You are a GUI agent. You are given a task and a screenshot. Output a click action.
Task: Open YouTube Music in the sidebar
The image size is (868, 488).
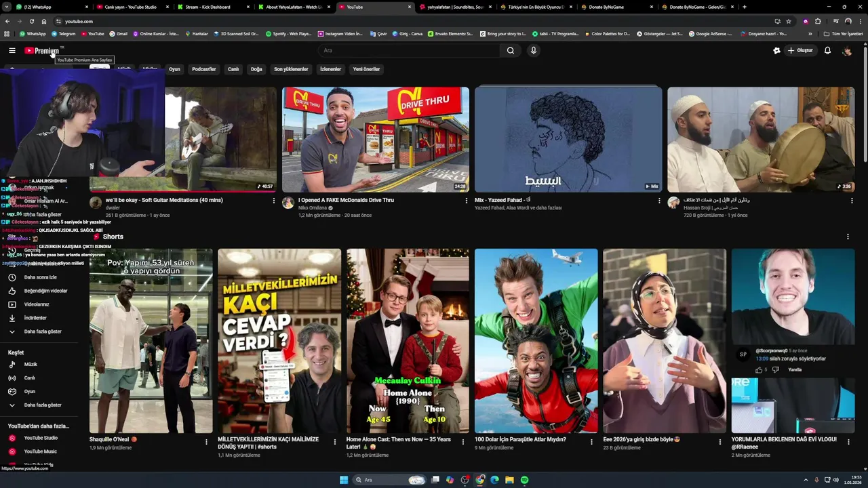coord(42,451)
